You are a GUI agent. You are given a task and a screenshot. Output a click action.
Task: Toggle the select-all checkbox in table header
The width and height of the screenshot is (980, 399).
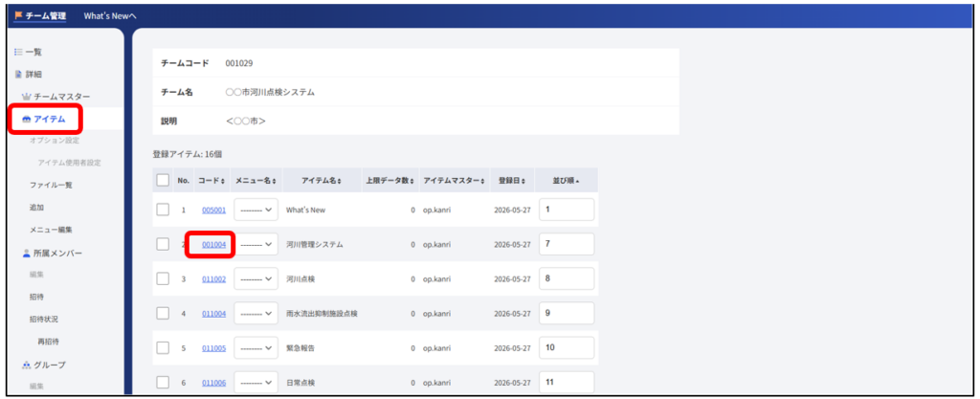[x=163, y=180]
